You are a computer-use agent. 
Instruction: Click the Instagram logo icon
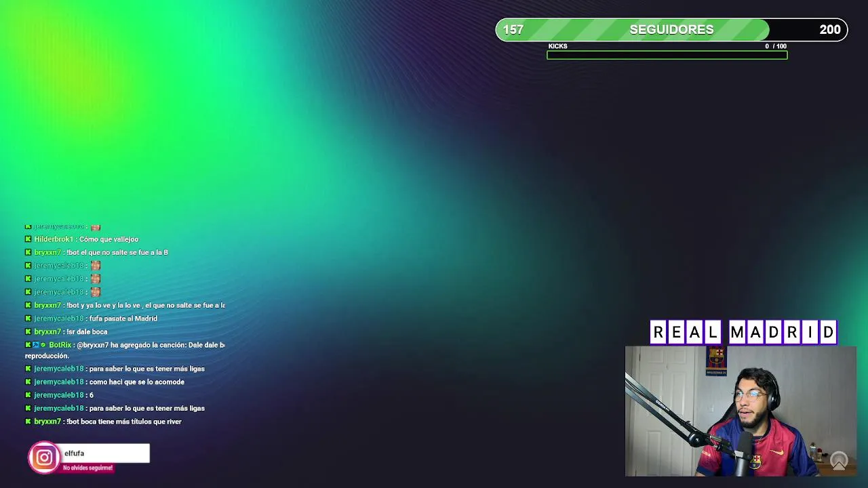point(44,457)
